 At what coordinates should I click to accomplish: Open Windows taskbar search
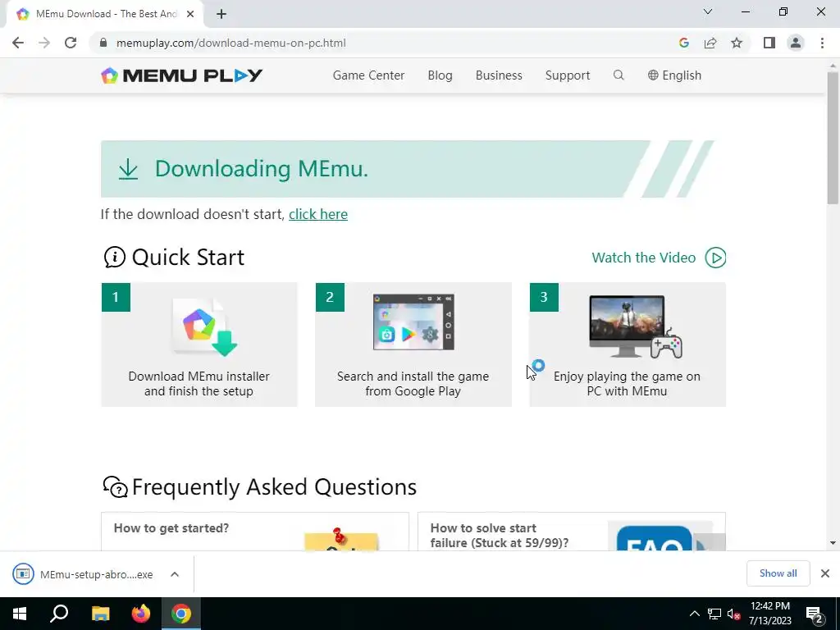59,614
